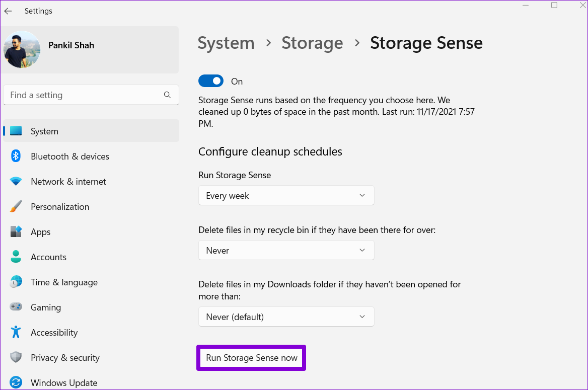
Task: Go to Time & language settings
Action: click(x=91, y=282)
